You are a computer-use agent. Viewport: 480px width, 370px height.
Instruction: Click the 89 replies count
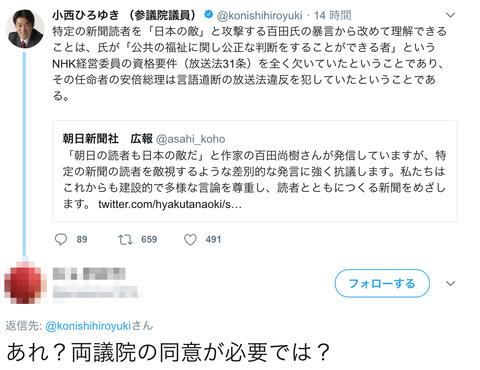(82, 239)
